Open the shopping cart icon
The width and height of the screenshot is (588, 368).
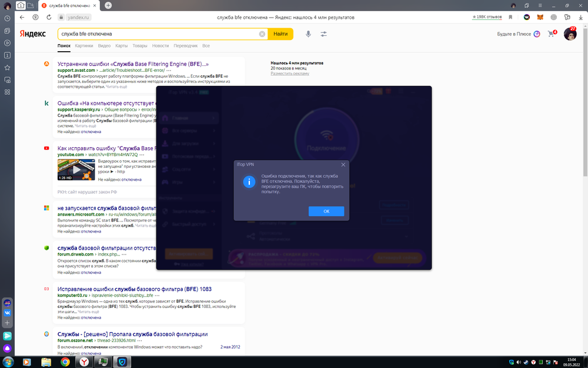coord(552,34)
